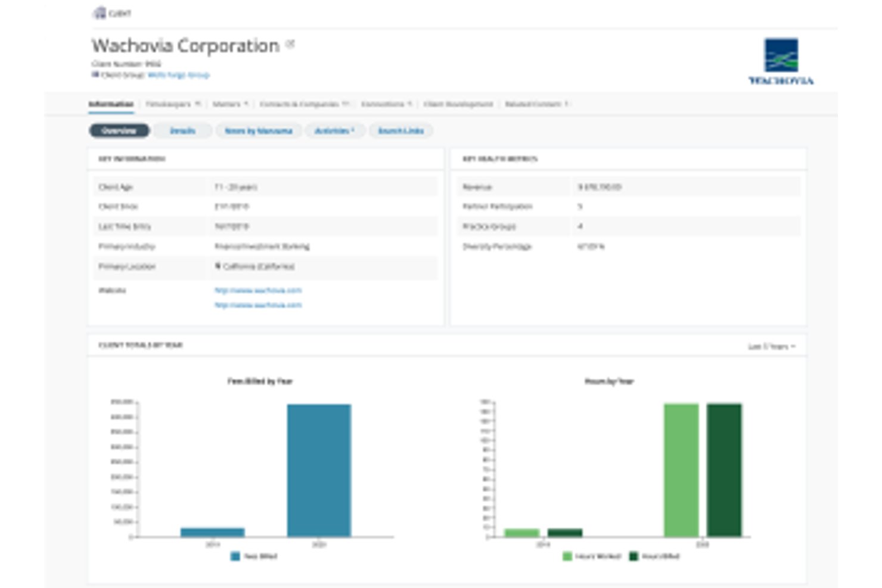Viewport: 882px width, 588px height.
Task: Click the Practice Groups row label
Action: click(489, 226)
